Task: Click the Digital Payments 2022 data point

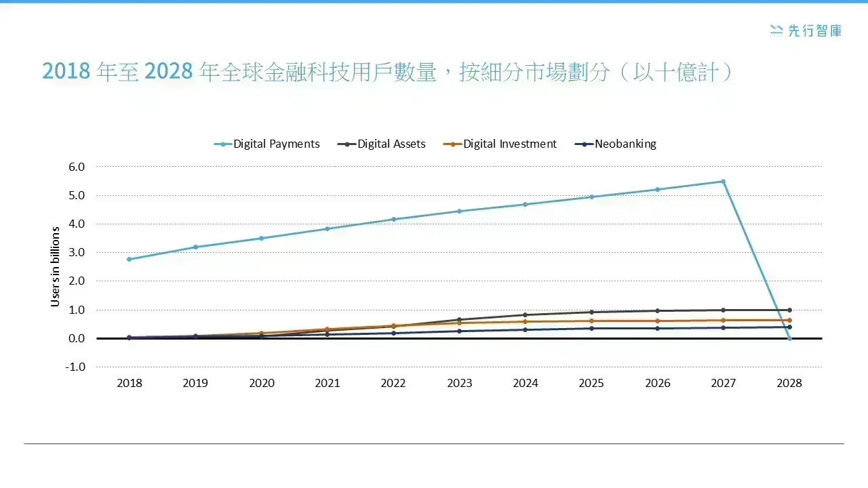Action: pyautogui.click(x=393, y=219)
